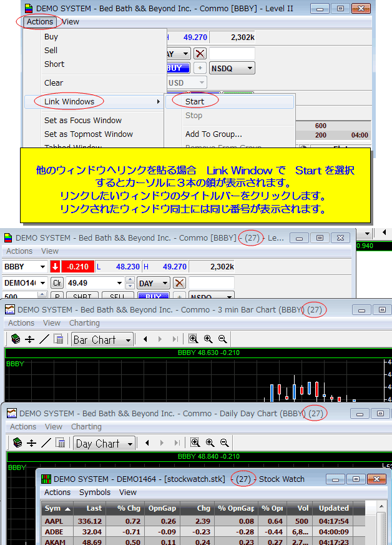This screenshot has height=545, width=392.
Task: Jump to last bar in Day Chart window
Action: [x=177, y=442]
